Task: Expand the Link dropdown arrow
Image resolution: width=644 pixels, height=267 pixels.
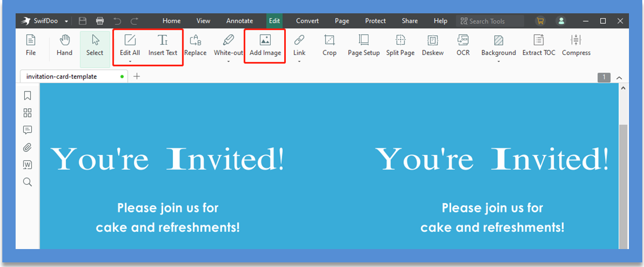Action: tap(299, 62)
